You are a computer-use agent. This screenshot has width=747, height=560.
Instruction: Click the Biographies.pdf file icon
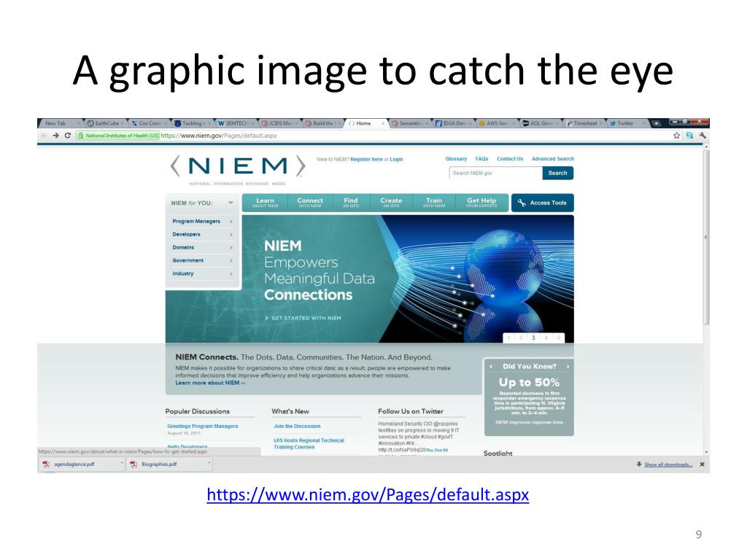pos(134,464)
